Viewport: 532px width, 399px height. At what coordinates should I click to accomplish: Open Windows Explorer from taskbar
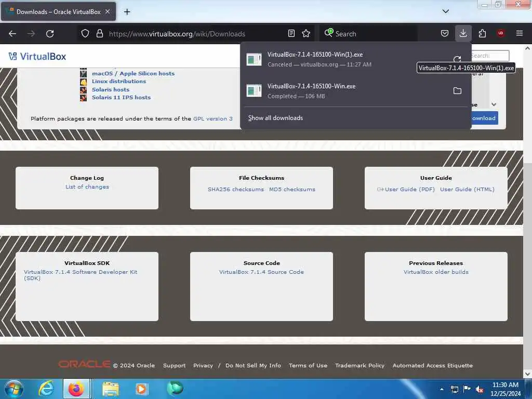point(111,389)
